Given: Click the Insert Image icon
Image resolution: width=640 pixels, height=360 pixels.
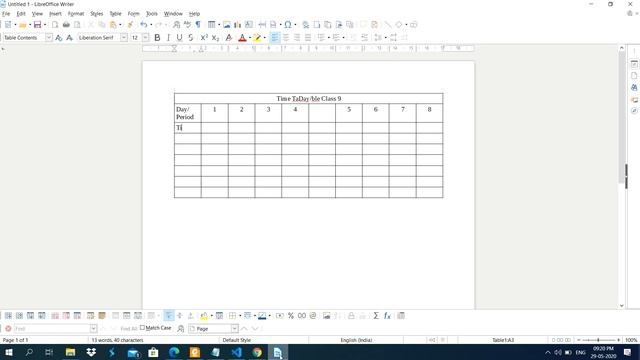Looking at the screenshot, I should coord(227,25).
